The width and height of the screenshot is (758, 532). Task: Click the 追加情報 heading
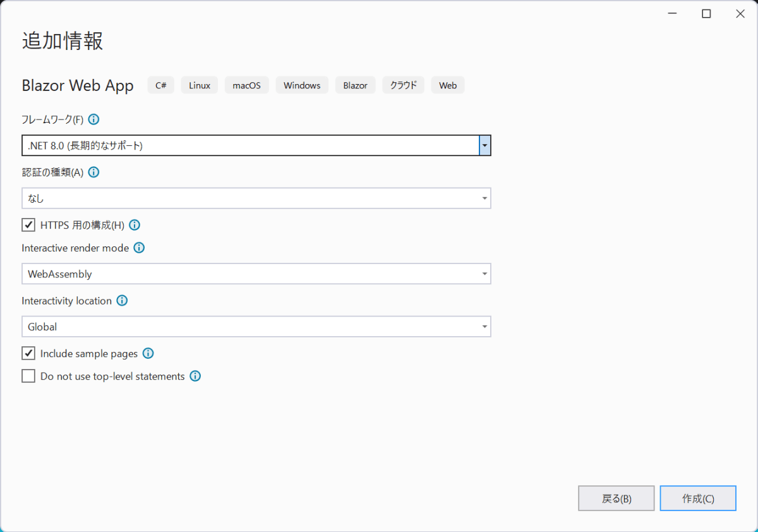(63, 40)
